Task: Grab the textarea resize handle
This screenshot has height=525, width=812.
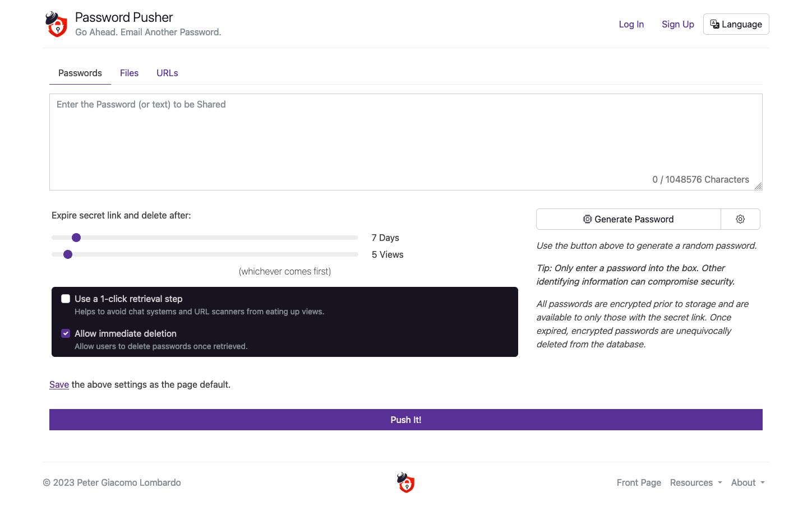Action: (x=758, y=186)
